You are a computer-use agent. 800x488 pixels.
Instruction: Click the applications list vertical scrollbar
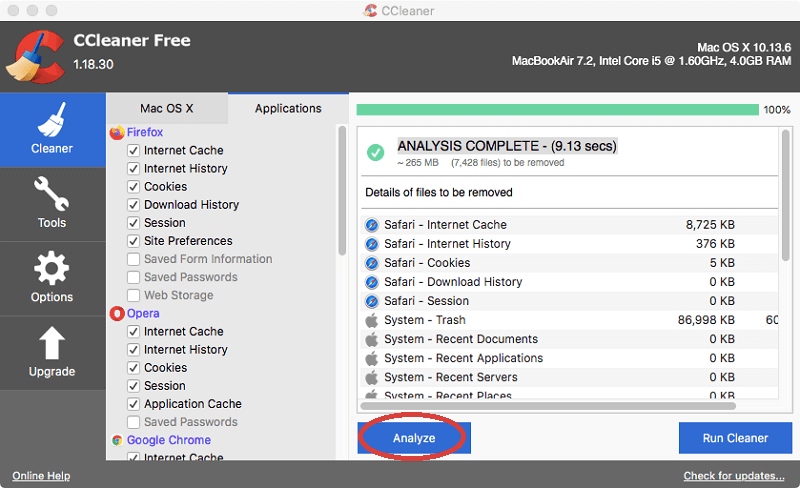342,191
